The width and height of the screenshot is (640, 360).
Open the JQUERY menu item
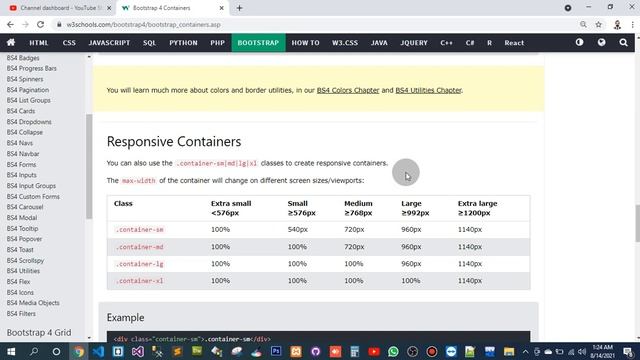(414, 42)
